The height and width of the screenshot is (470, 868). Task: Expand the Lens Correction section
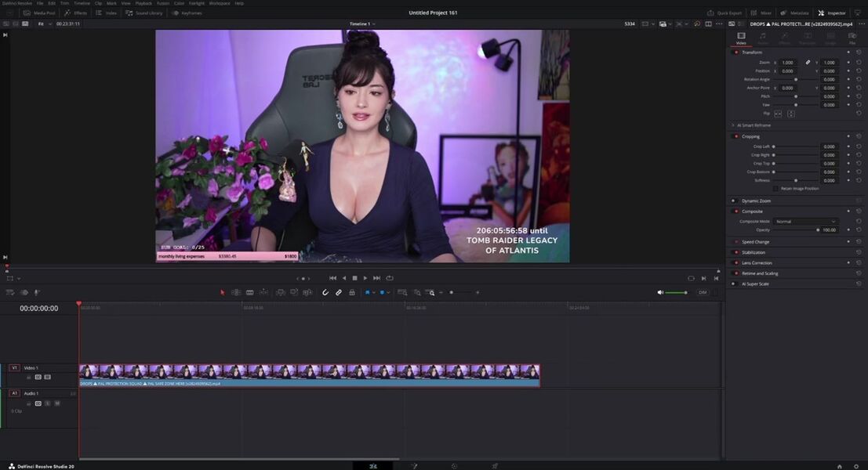pos(757,263)
